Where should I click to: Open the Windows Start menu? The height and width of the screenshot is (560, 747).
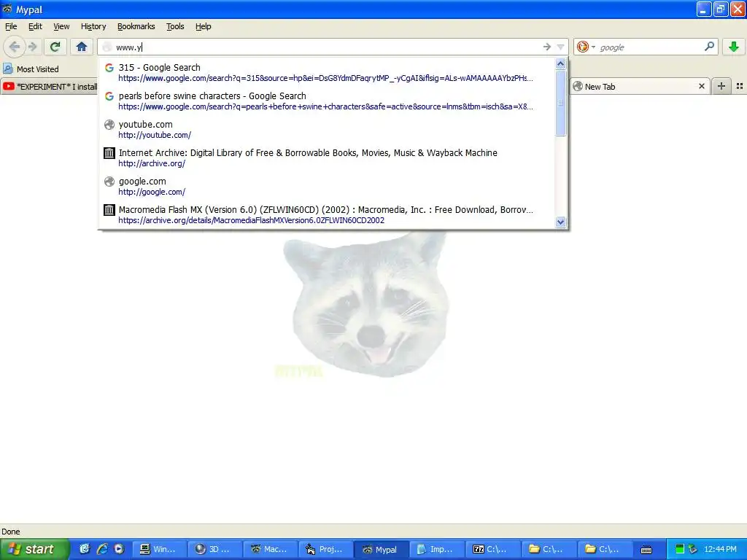(x=34, y=549)
